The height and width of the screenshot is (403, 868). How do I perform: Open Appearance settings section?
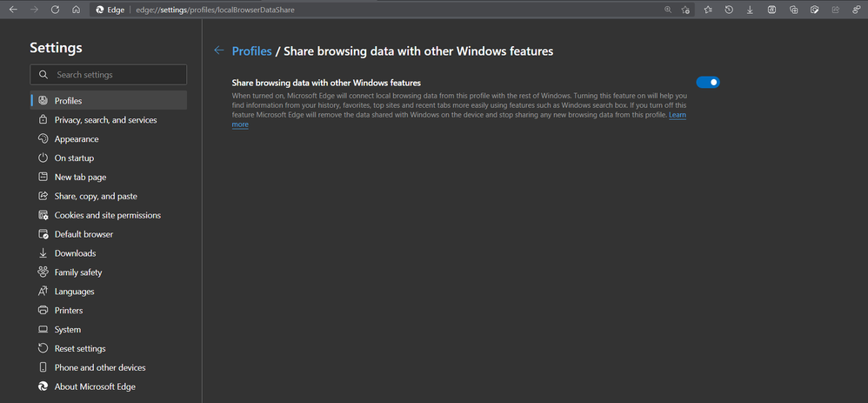click(109, 139)
